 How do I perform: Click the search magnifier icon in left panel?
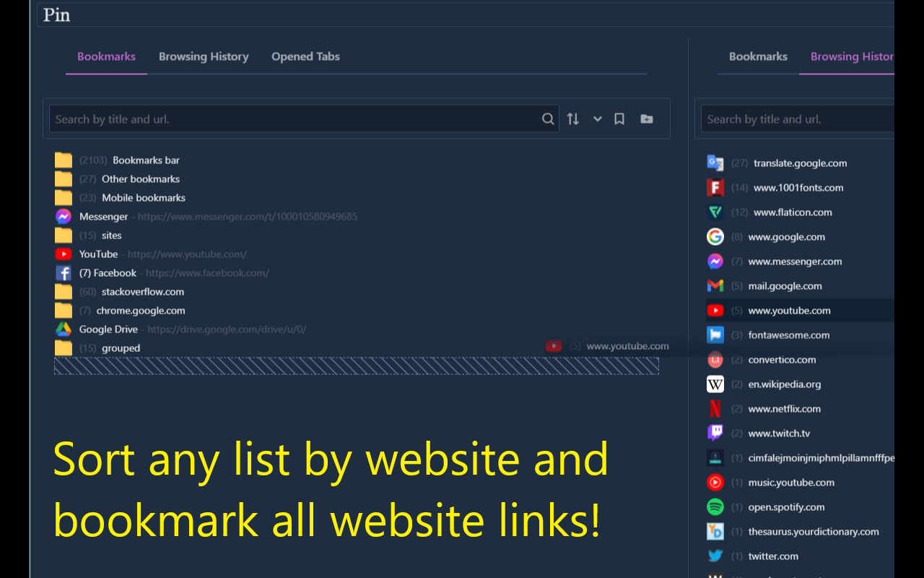click(548, 119)
